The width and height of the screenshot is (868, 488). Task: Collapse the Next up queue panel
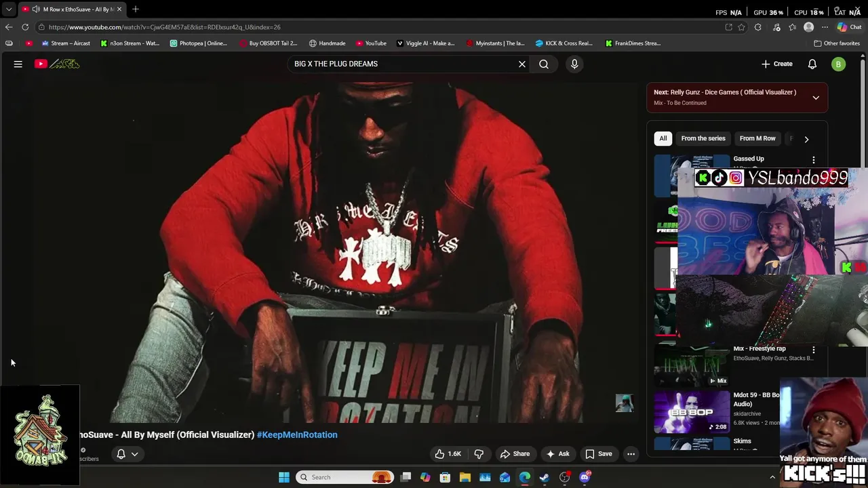coord(816,98)
